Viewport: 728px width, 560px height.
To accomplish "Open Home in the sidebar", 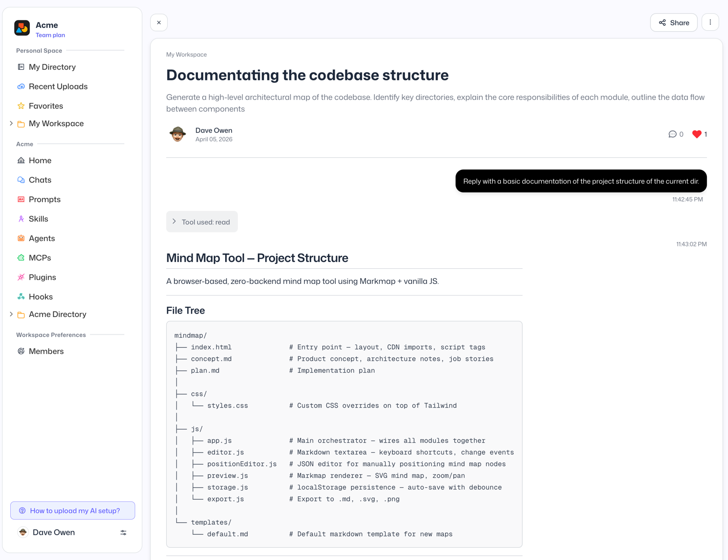I will pos(40,160).
